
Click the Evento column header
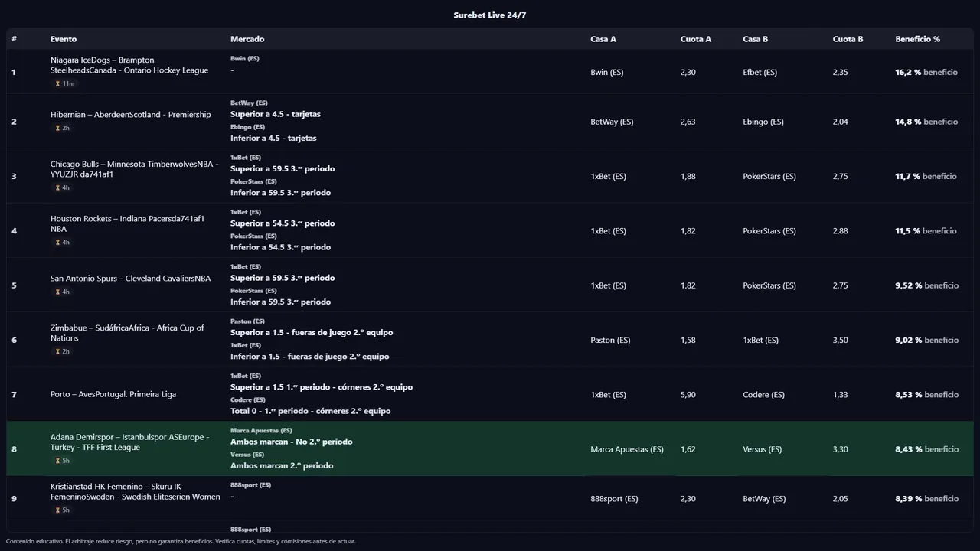click(64, 39)
